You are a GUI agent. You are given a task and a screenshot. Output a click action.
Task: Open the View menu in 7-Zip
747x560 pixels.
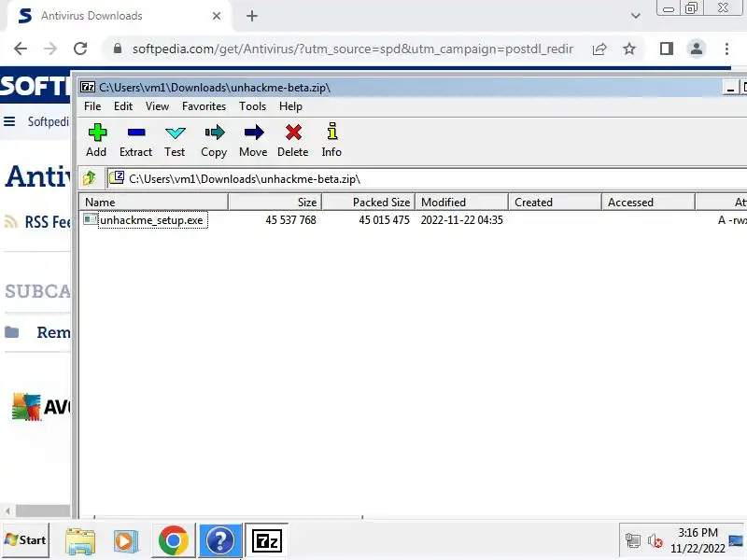(157, 106)
